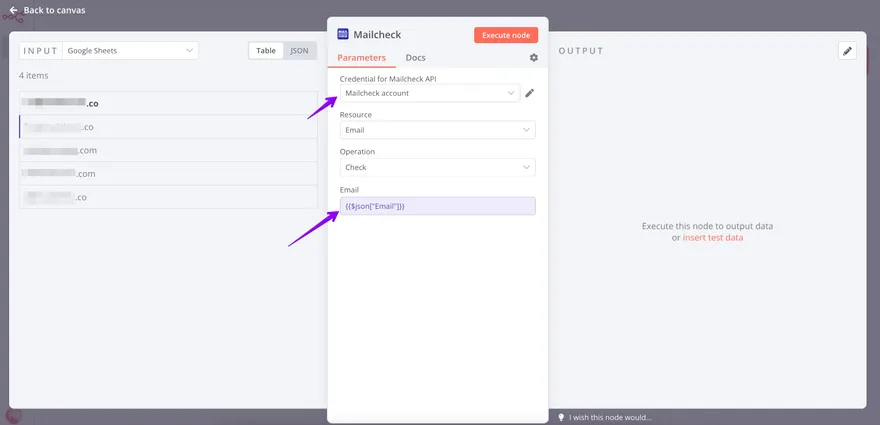Click the output edit pencil button
The width and height of the screenshot is (880, 425).
847,51
